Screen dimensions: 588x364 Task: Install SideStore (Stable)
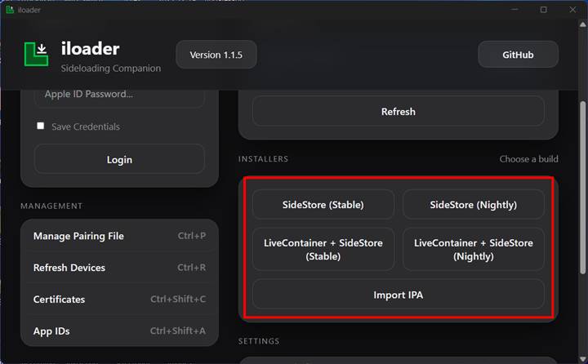click(x=323, y=205)
